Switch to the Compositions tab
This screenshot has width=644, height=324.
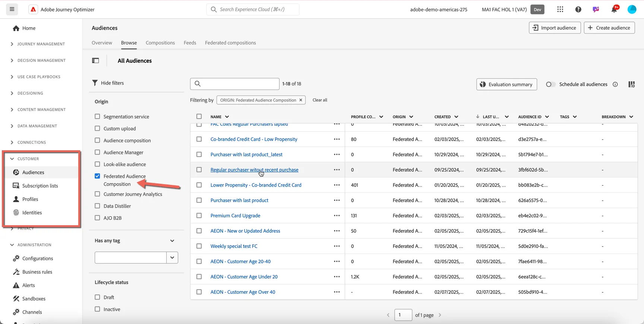[x=160, y=43]
